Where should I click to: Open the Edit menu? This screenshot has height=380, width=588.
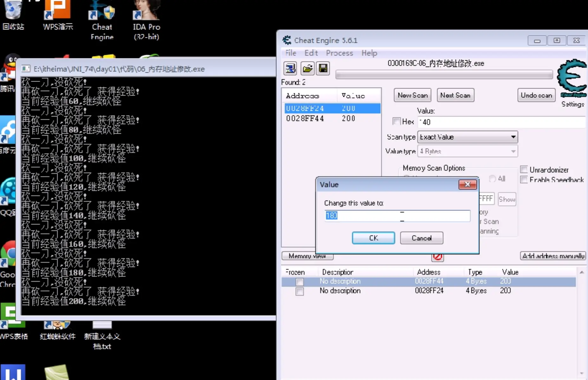(x=311, y=53)
